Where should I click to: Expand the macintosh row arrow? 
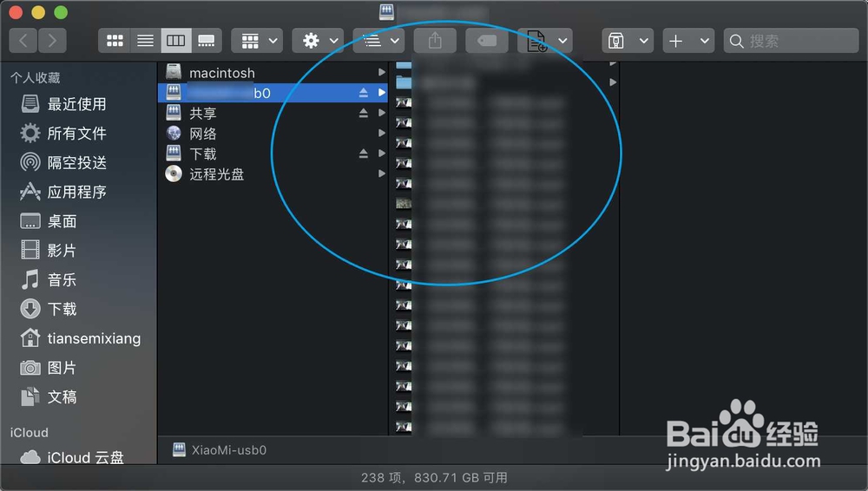[381, 72]
